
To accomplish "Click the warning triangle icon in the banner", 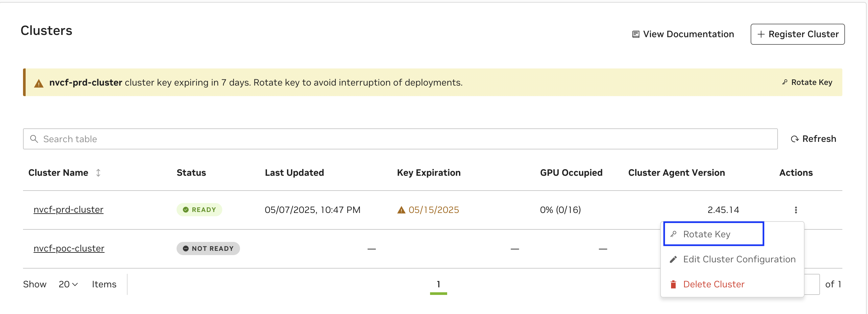I will pos(39,83).
